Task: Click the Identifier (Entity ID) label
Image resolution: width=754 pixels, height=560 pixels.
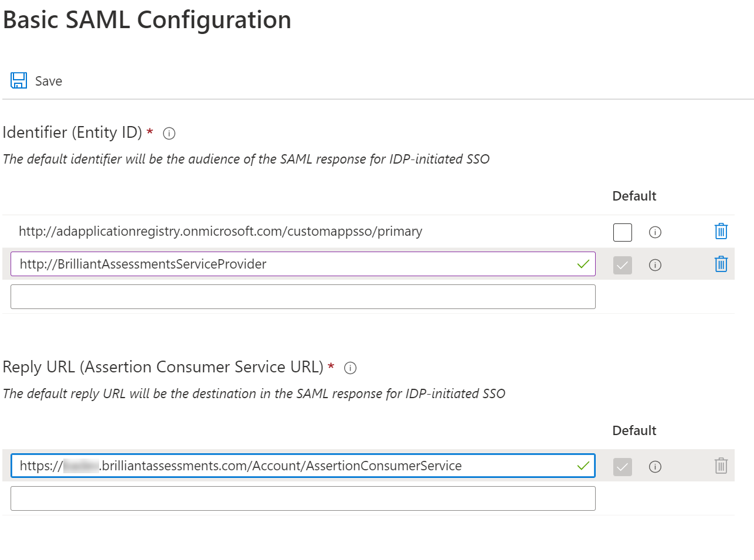Action: [72, 133]
